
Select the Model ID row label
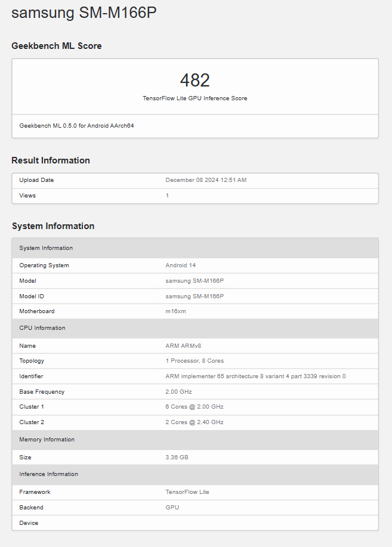point(32,296)
